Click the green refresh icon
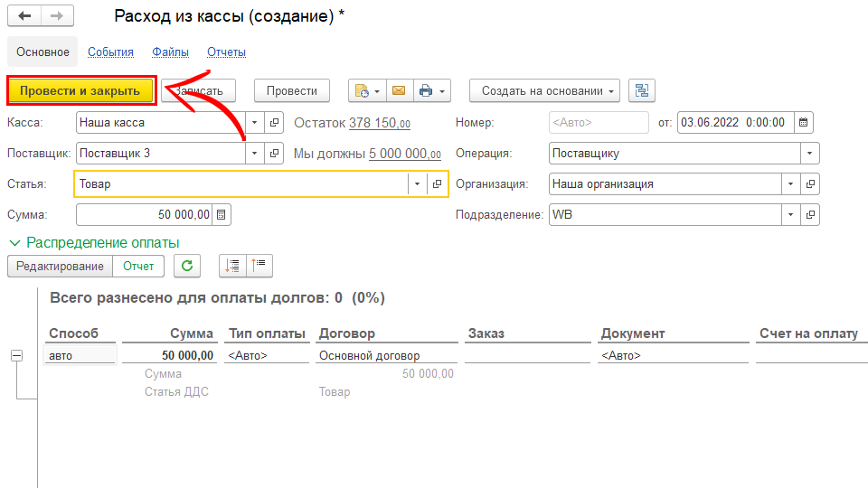 coord(187,266)
